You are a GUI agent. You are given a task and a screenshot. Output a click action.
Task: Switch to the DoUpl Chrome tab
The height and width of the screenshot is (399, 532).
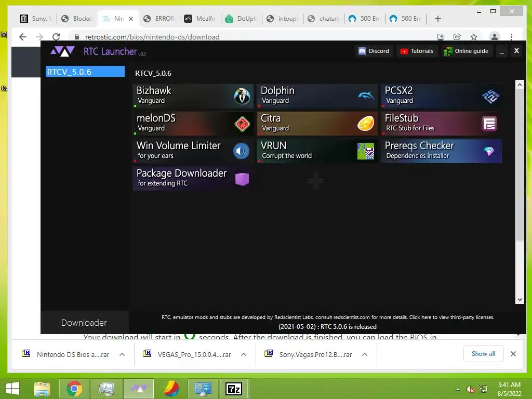point(242,19)
